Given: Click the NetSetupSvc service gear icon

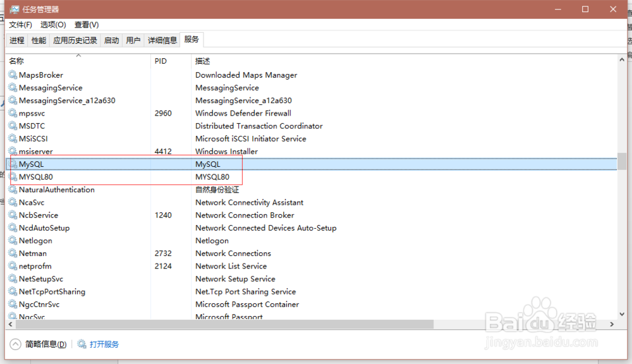Looking at the screenshot, I should click(13, 278).
